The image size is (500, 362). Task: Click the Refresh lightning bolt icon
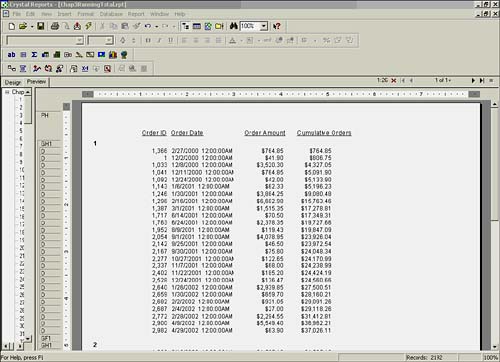[88, 26]
